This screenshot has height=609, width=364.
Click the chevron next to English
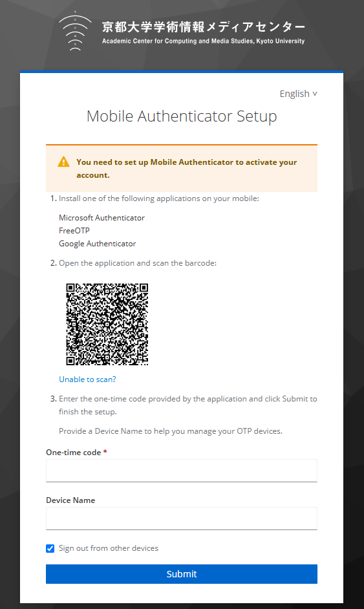pyautogui.click(x=315, y=94)
